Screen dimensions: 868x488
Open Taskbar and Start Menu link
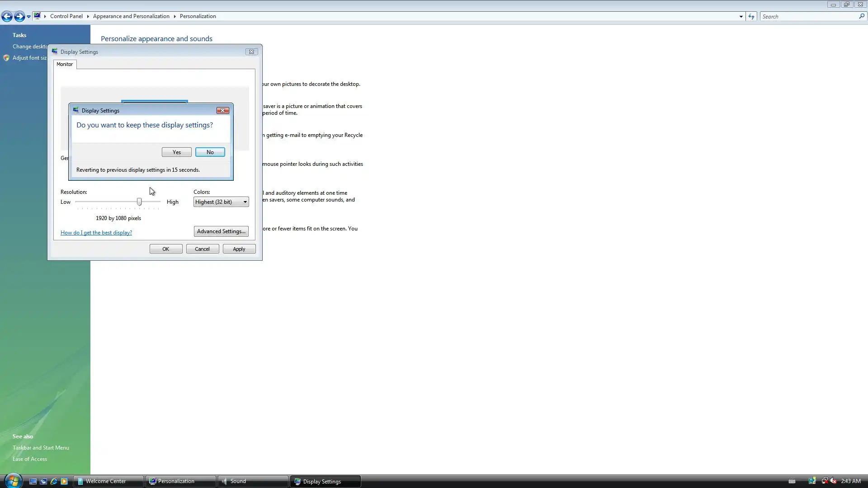point(41,448)
